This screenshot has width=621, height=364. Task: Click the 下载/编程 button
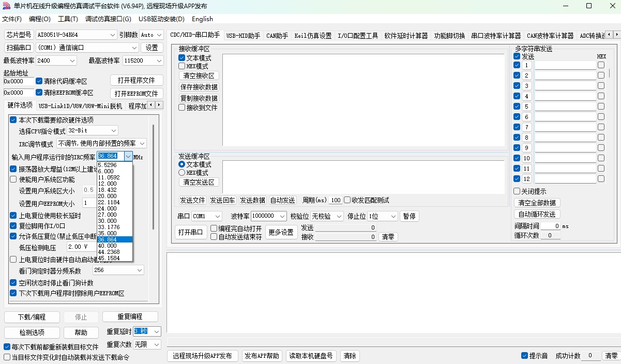point(32,317)
